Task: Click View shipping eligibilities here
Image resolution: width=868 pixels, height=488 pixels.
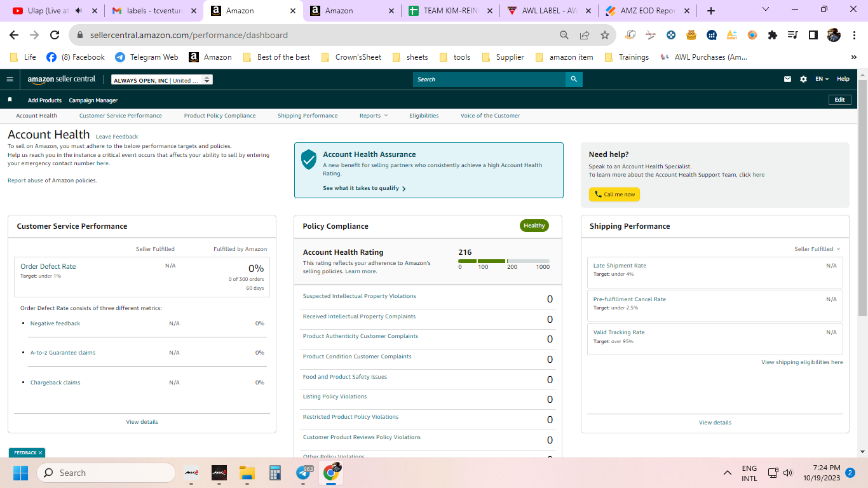Action: pos(802,362)
